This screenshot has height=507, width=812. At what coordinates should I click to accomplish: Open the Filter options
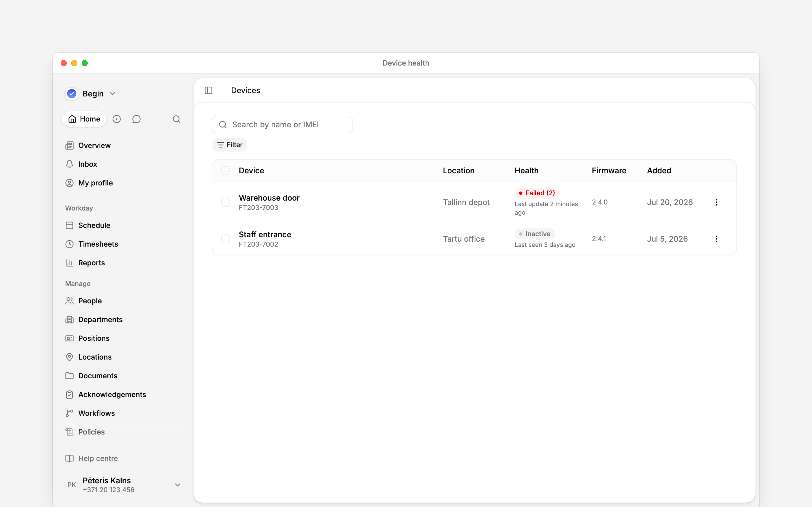[x=229, y=145]
